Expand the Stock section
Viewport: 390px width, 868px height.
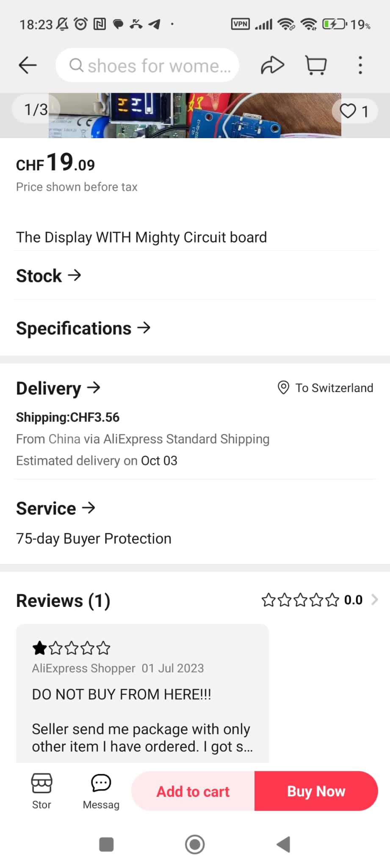pyautogui.click(x=49, y=276)
